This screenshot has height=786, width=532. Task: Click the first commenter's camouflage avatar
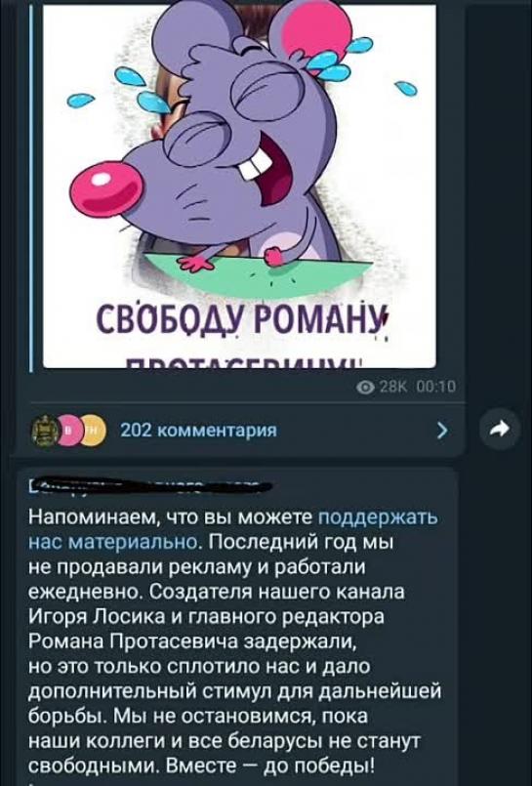[x=45, y=431]
